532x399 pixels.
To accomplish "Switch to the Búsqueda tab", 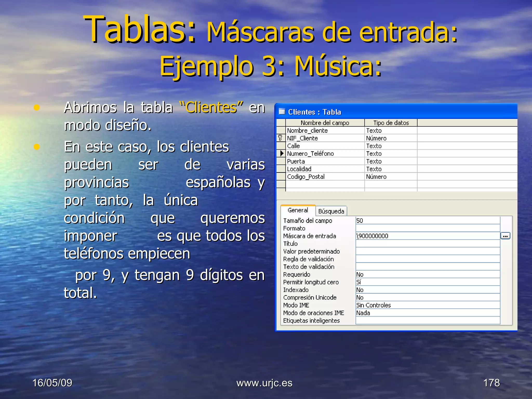I will (x=331, y=211).
